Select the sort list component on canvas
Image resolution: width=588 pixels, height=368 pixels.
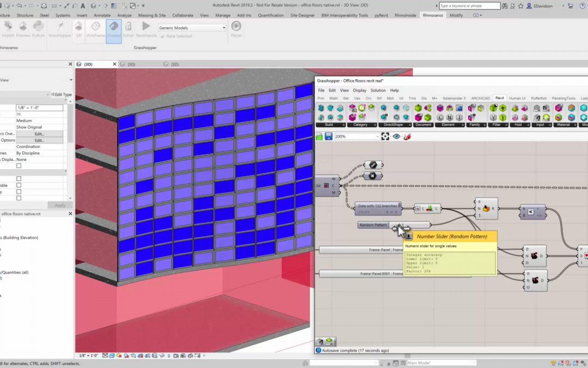coord(427,208)
